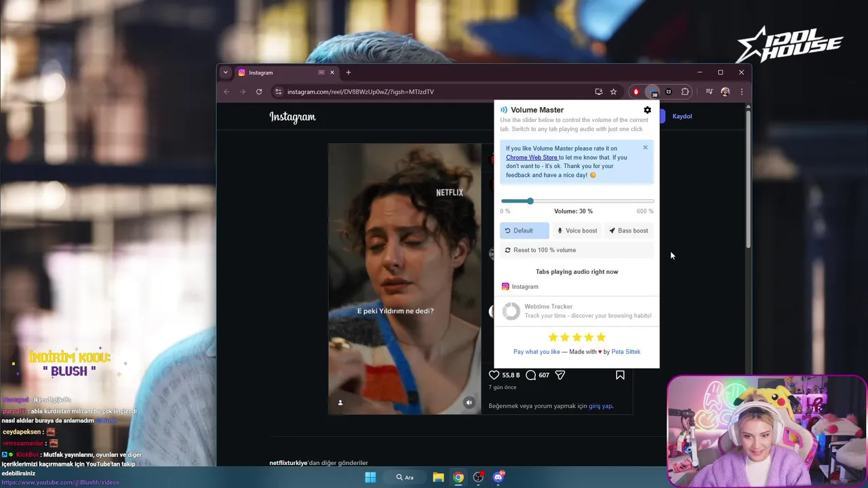Click the black cat extension icon

pyautogui.click(x=669, y=91)
